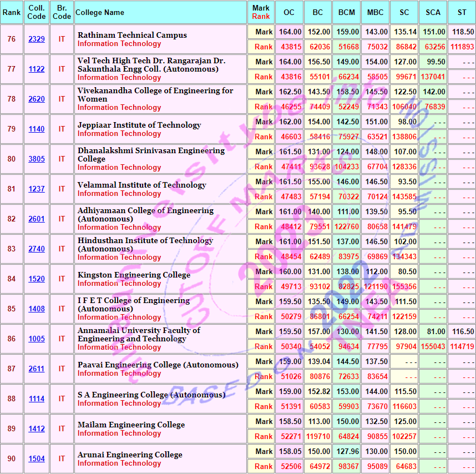Open Mailam college code 1412 link
476x474 pixels.
tap(37, 428)
